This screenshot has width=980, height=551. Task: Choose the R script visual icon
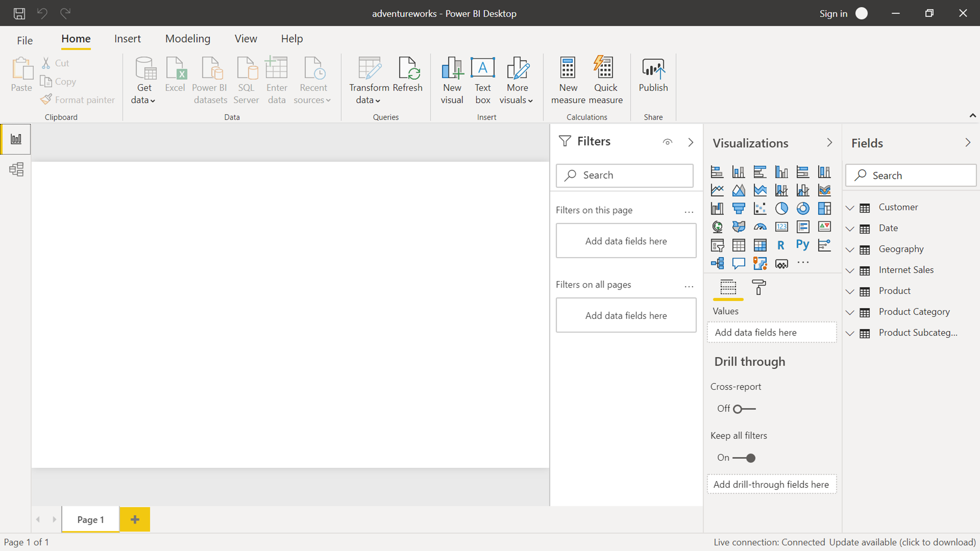coord(781,245)
